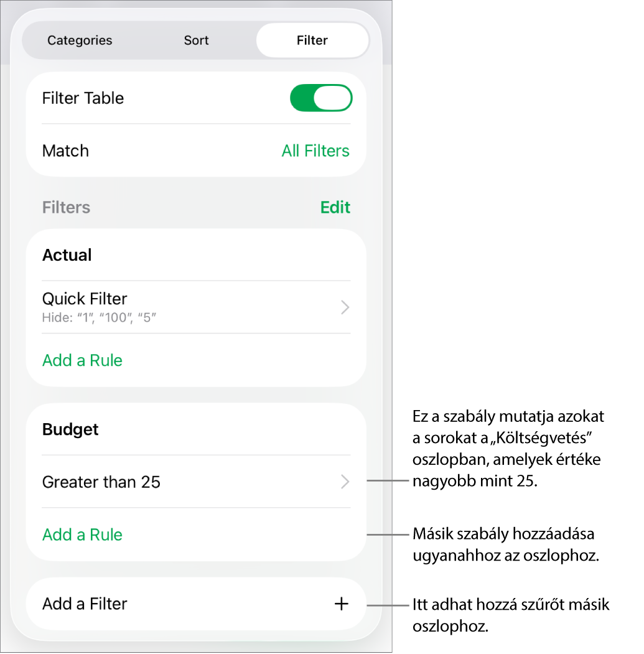Select the Budget filter column header
The height and width of the screenshot is (654, 644).
pyautogui.click(x=70, y=429)
